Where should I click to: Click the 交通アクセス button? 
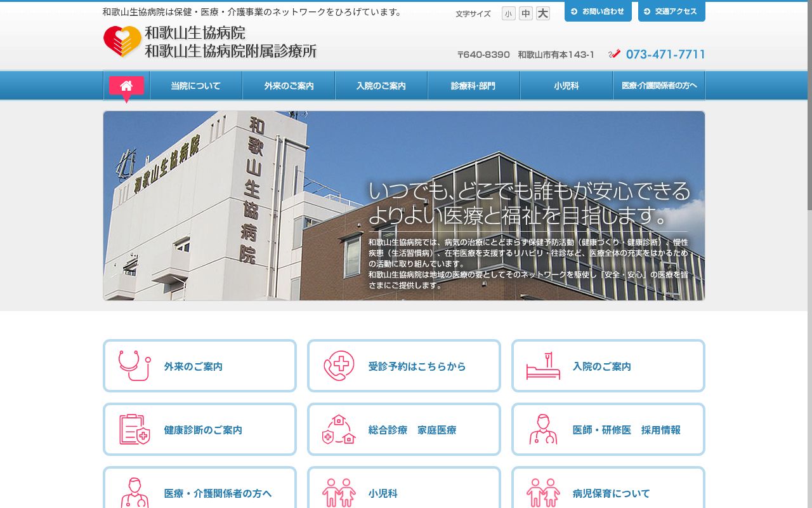[x=672, y=11]
